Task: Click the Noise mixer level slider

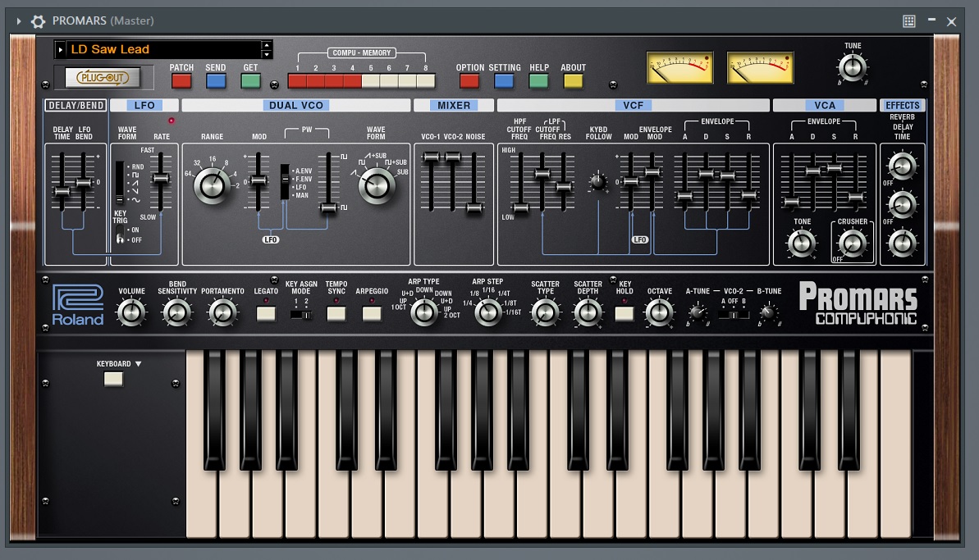Action: click(474, 207)
